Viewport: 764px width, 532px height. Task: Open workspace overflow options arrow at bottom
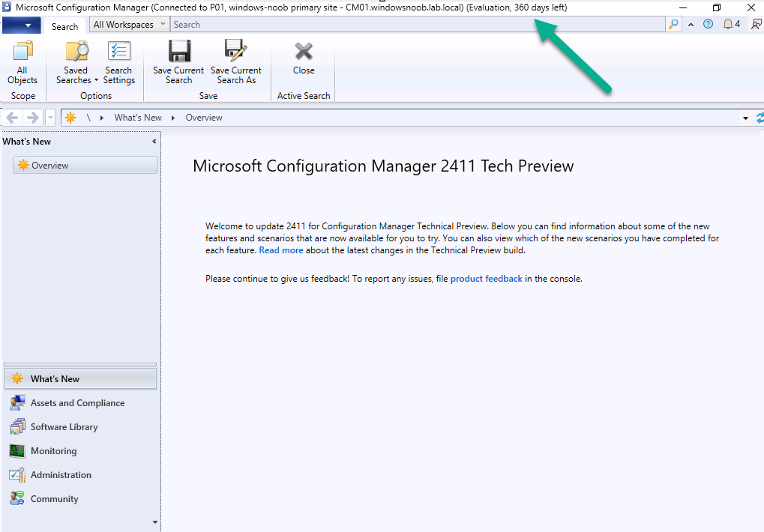pyautogui.click(x=155, y=522)
